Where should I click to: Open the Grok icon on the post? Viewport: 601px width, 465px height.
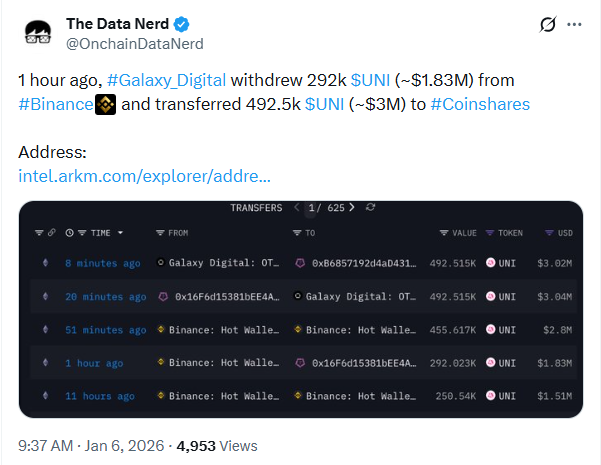pyautogui.click(x=548, y=25)
